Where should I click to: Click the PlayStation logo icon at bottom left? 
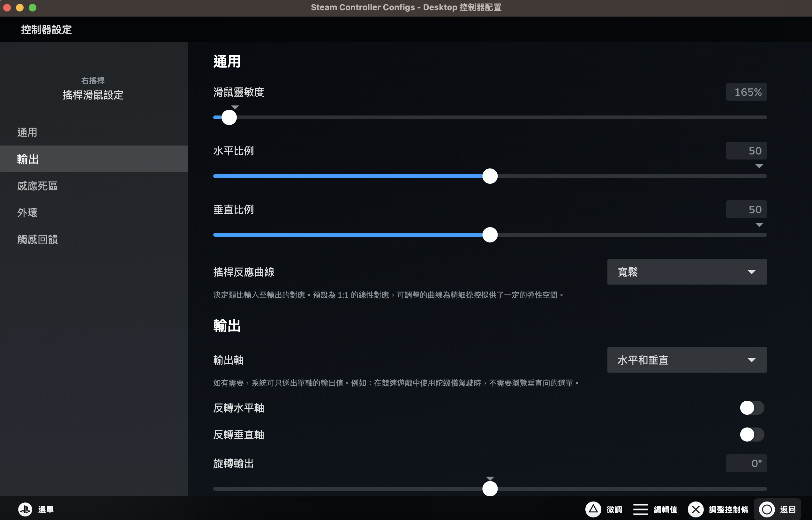(25, 509)
